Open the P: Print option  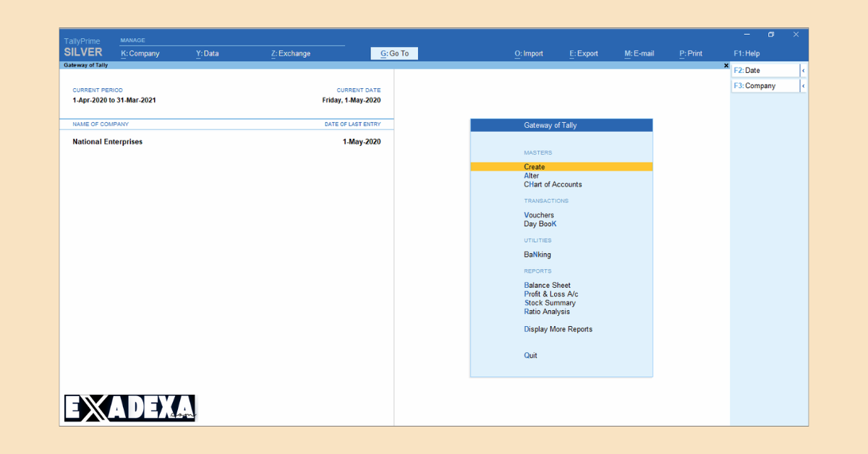tap(690, 53)
